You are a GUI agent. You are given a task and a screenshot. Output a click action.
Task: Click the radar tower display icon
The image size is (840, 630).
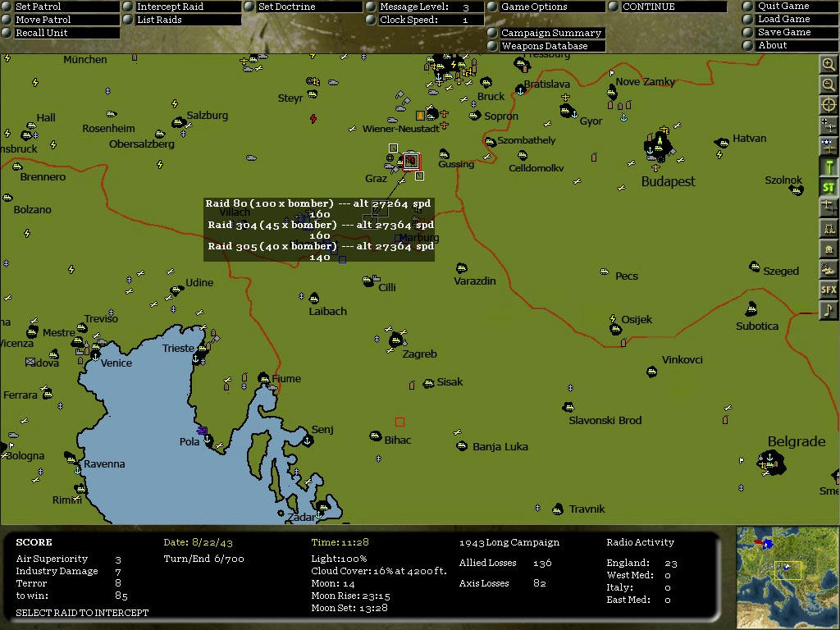pyautogui.click(x=829, y=228)
